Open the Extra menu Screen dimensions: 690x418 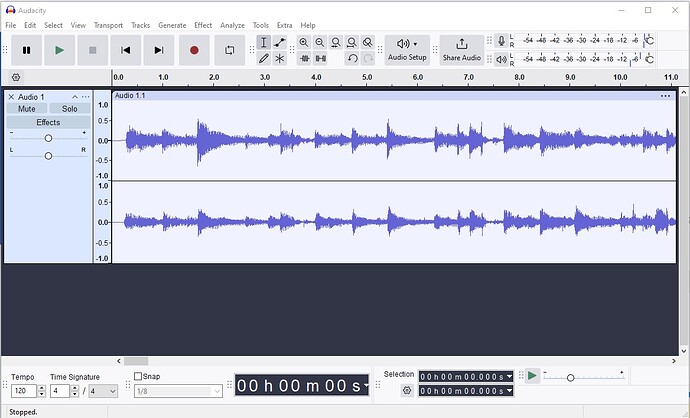[284, 25]
